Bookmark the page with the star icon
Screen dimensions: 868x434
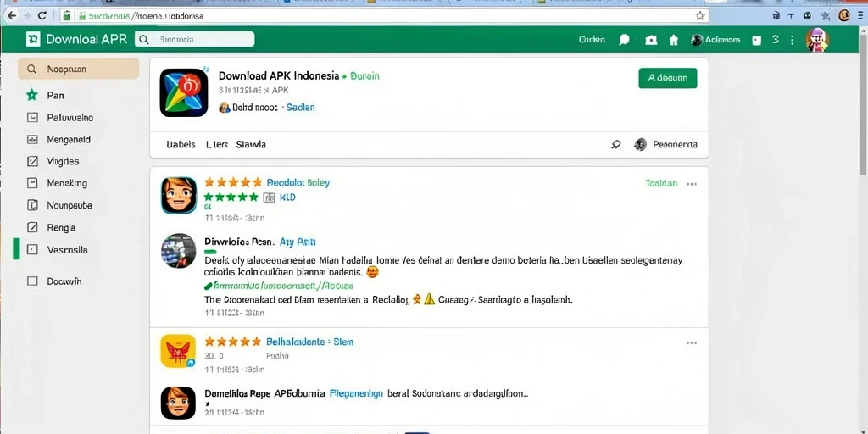coord(700,16)
